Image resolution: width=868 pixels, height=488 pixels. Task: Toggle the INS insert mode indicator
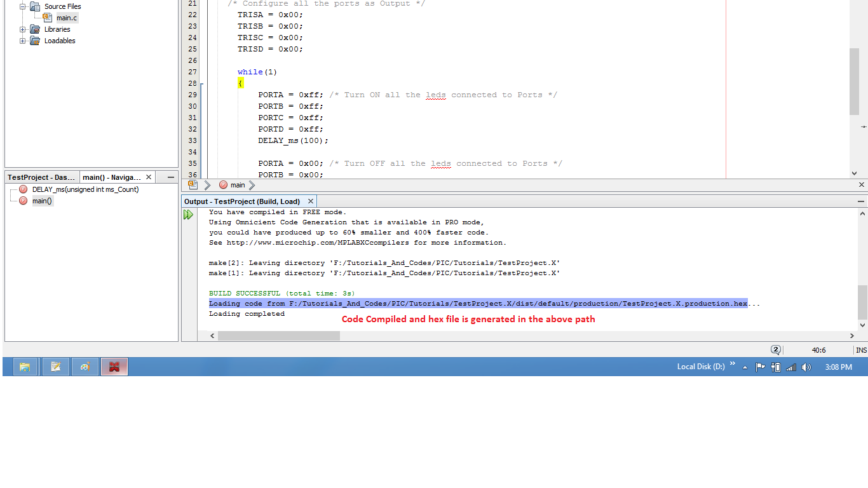861,350
